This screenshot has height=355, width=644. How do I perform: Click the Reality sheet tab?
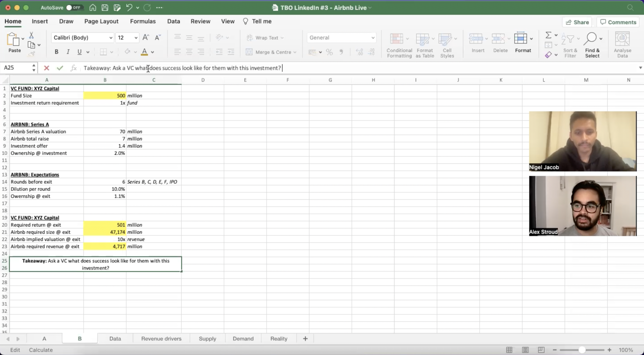coord(278,338)
